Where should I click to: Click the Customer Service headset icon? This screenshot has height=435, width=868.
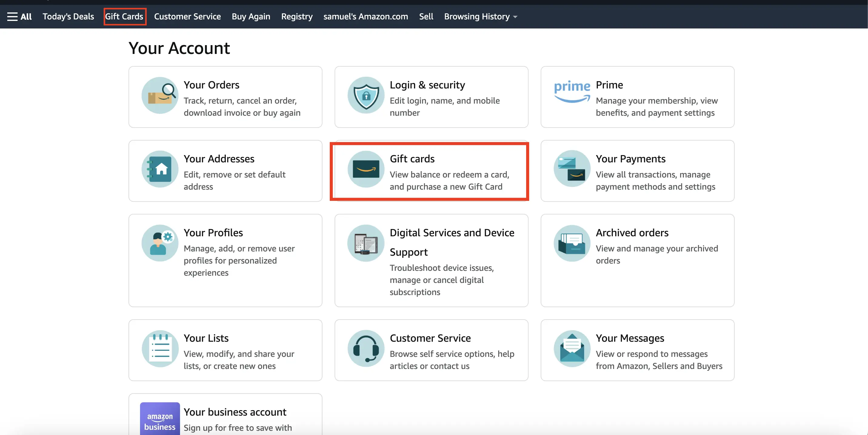[366, 348]
